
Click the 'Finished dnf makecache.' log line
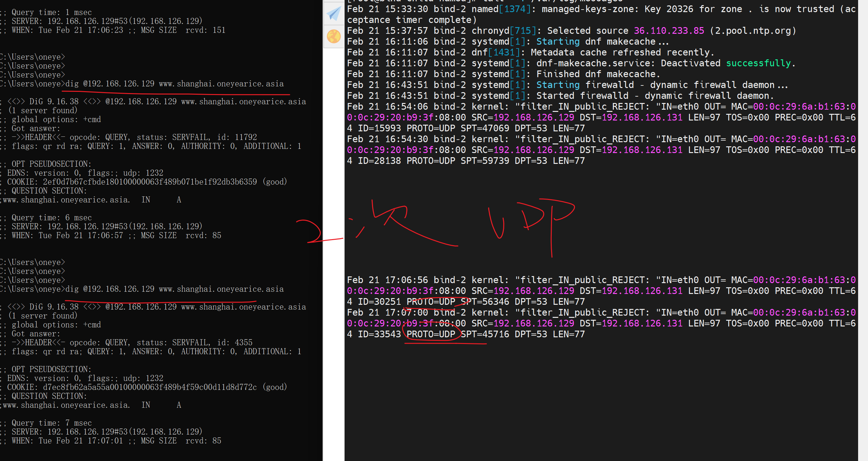pyautogui.click(x=504, y=74)
